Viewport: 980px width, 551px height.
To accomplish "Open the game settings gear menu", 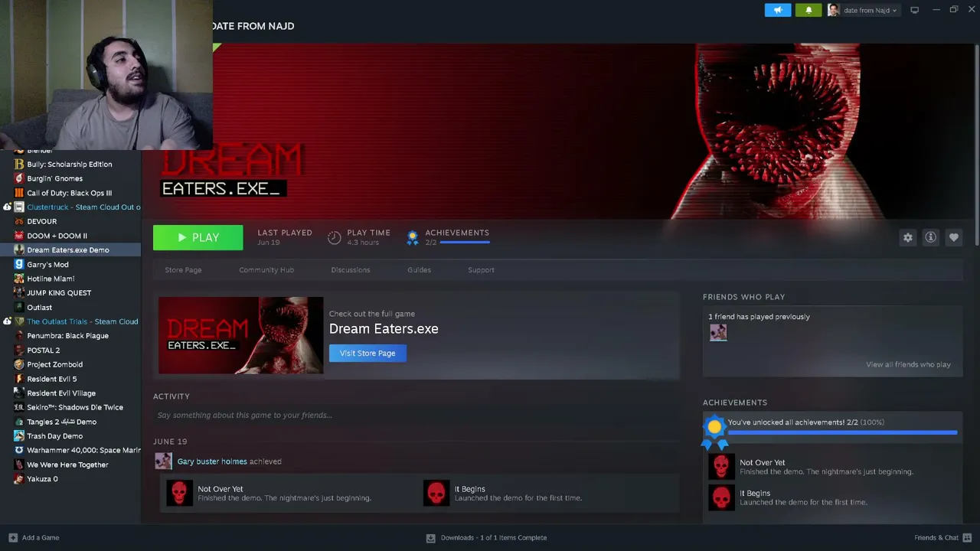I will (907, 237).
